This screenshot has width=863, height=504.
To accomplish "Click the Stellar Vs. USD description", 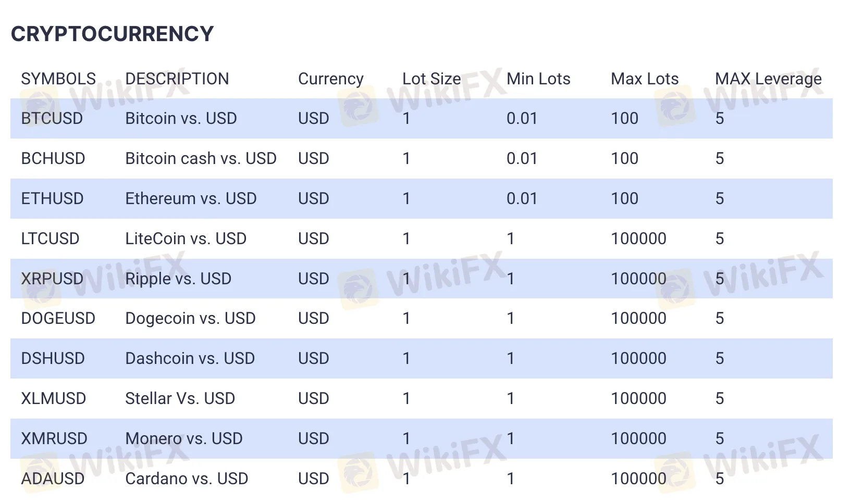I will point(180,398).
